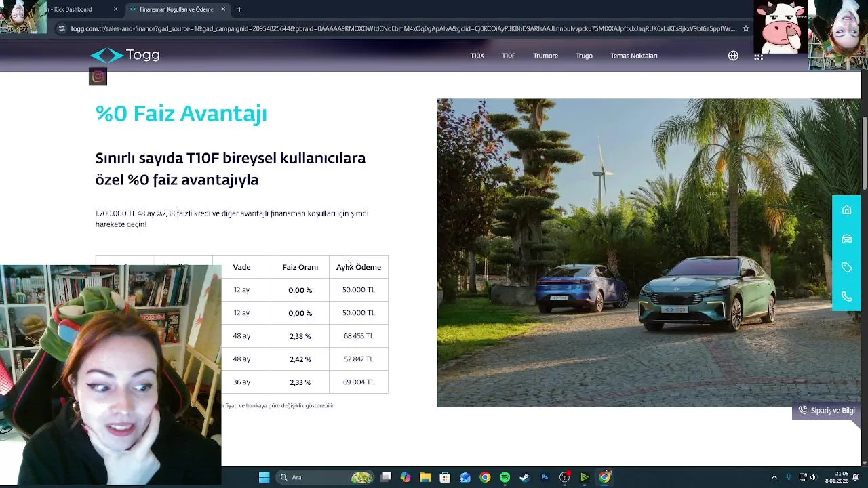Viewport: 868px width, 488px height.
Task: Show hidden system tray icons
Action: coord(774,477)
